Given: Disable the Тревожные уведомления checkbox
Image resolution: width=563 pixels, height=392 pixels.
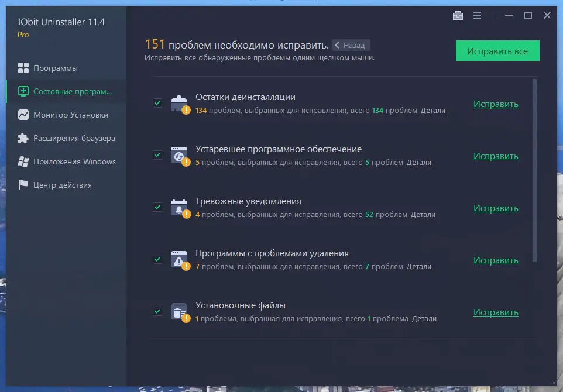Looking at the screenshot, I should [157, 207].
